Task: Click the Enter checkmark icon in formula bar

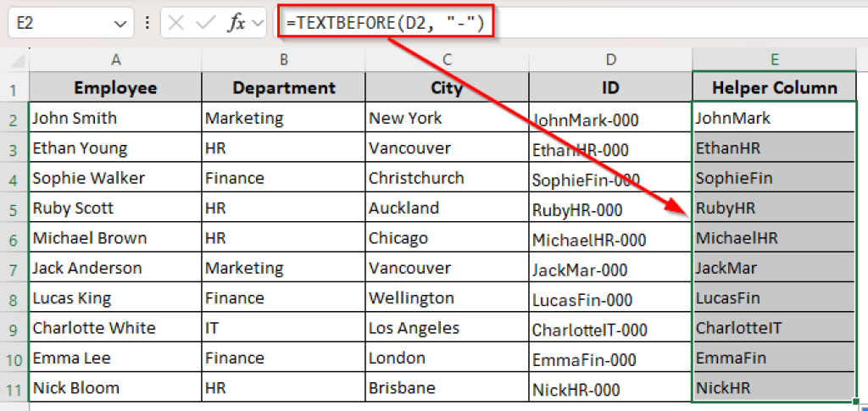Action: pos(205,24)
